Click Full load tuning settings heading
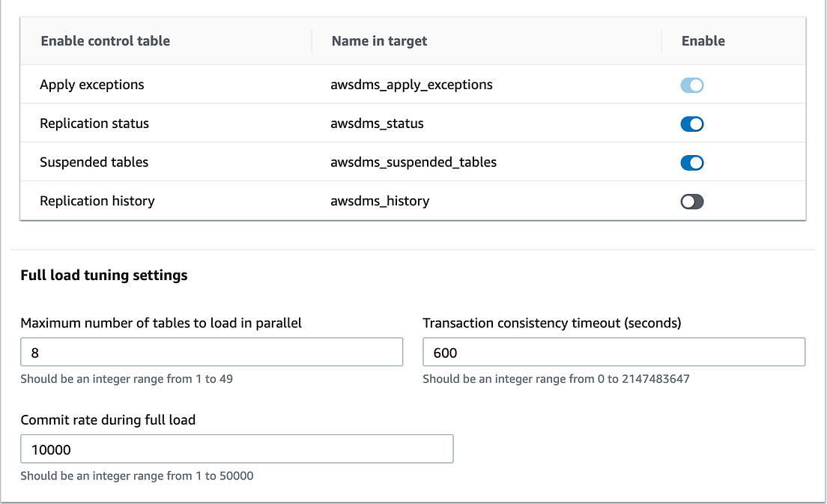Screen dimensions: 827x504 click(x=104, y=276)
